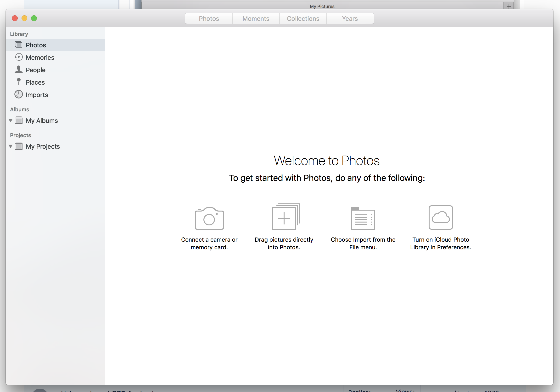Click the People silhouette icon
This screenshot has height=392, width=560.
[18, 70]
